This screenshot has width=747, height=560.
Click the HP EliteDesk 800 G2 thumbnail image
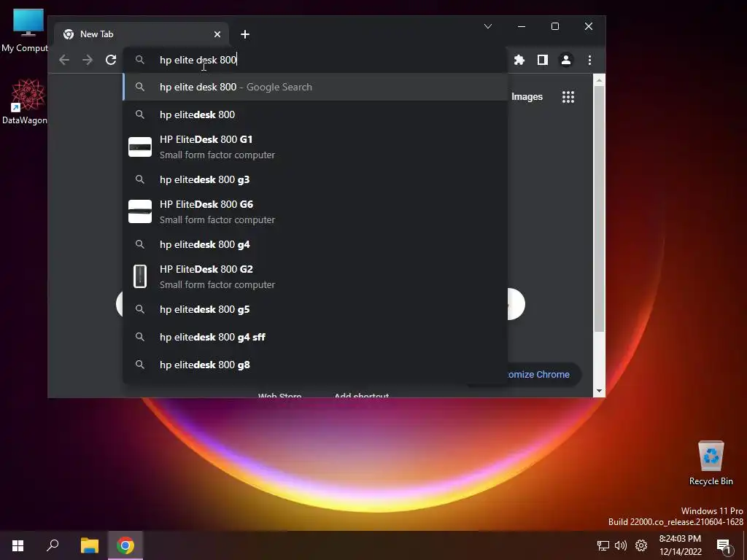tap(140, 276)
